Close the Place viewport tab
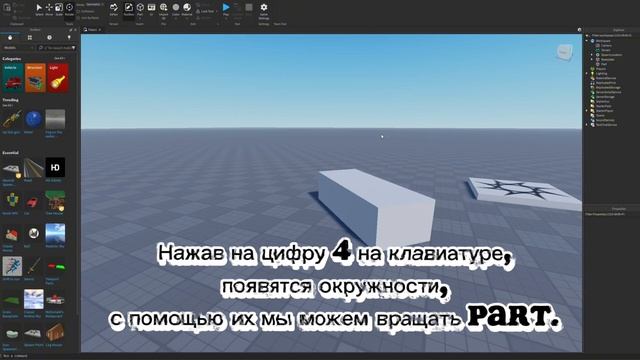This screenshot has height=360, width=640. click(x=100, y=30)
